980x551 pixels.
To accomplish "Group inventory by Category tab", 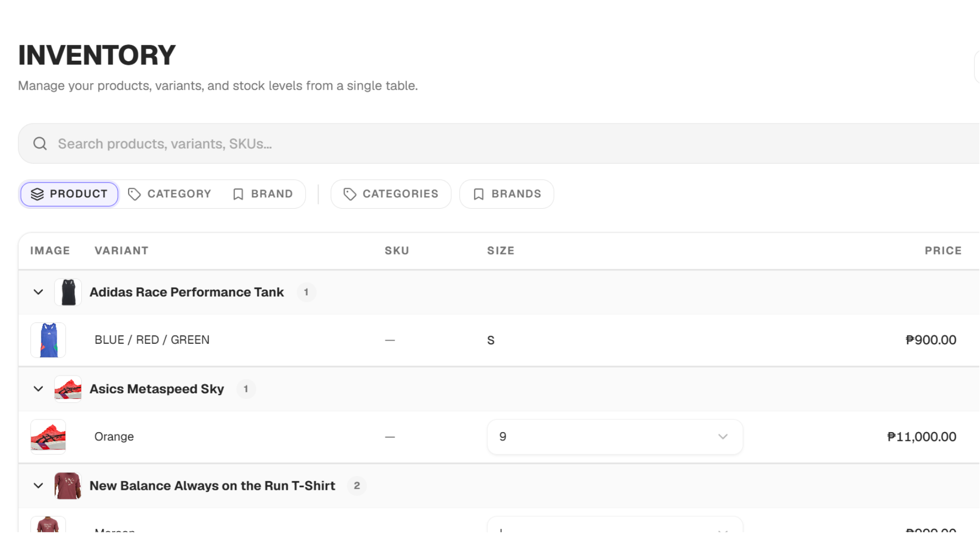I will 169,194.
